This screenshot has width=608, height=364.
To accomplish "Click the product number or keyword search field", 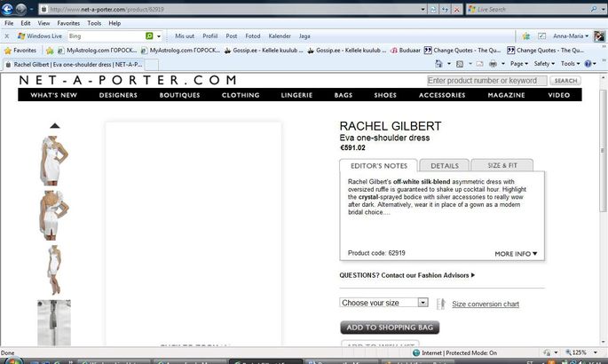I will (x=487, y=81).
